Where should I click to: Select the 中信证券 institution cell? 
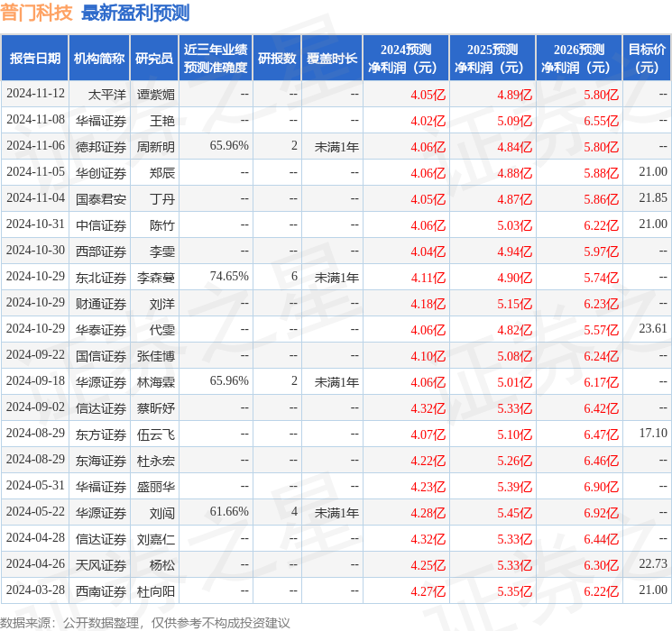point(101,225)
